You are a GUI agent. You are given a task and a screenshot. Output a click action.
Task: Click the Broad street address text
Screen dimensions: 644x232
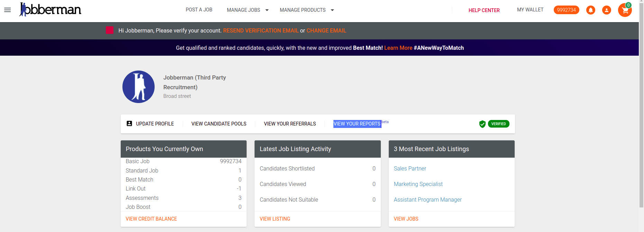point(177,96)
